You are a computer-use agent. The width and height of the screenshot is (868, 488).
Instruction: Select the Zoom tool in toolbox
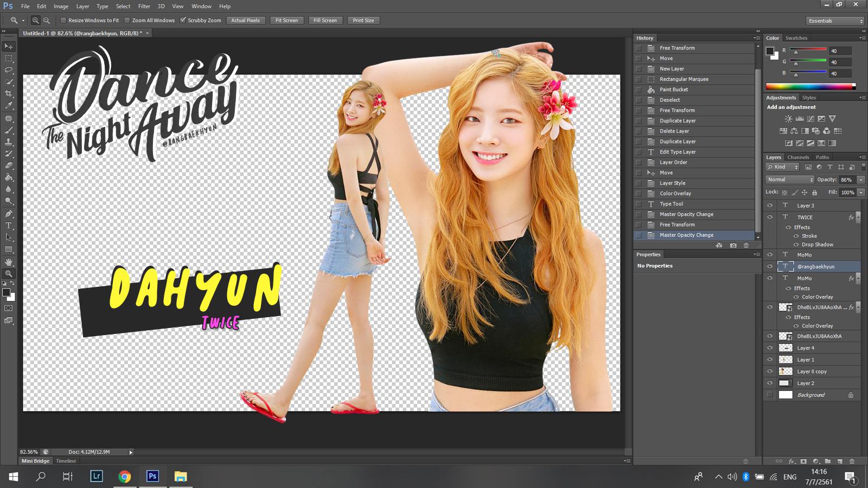(9, 274)
